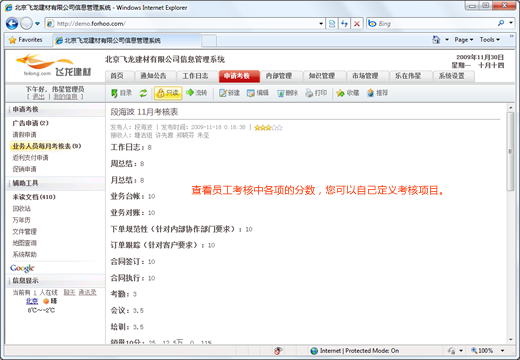Toggle the 只读 read-only lock button
This screenshot has height=360, width=520.
coord(168,93)
